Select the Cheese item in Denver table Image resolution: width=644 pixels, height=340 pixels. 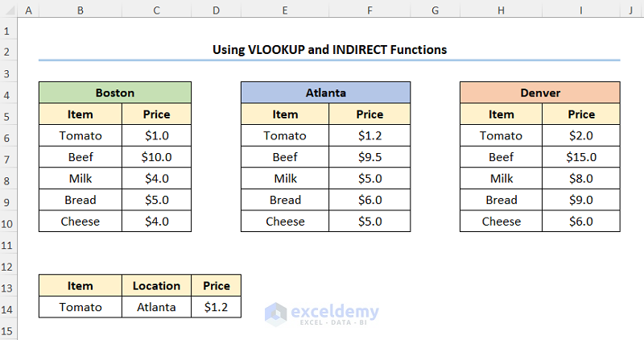pos(501,222)
